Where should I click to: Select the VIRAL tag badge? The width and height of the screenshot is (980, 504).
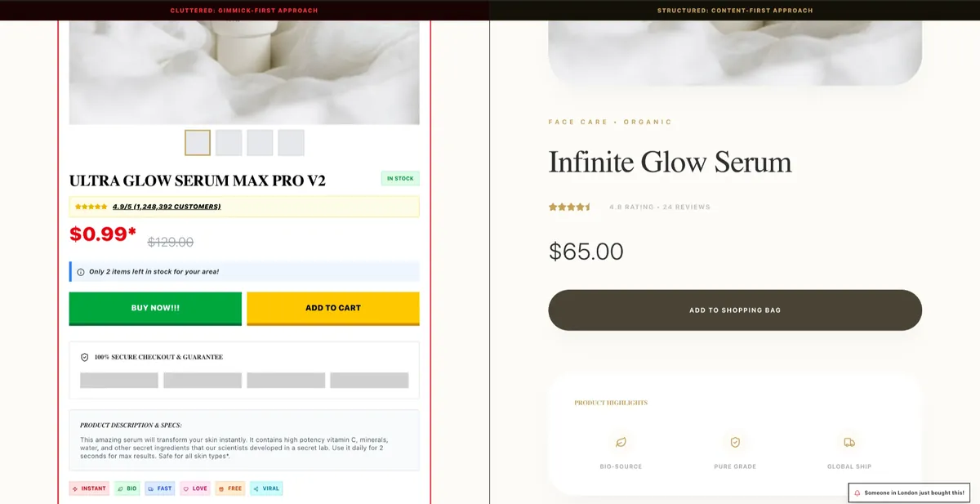[x=266, y=488]
